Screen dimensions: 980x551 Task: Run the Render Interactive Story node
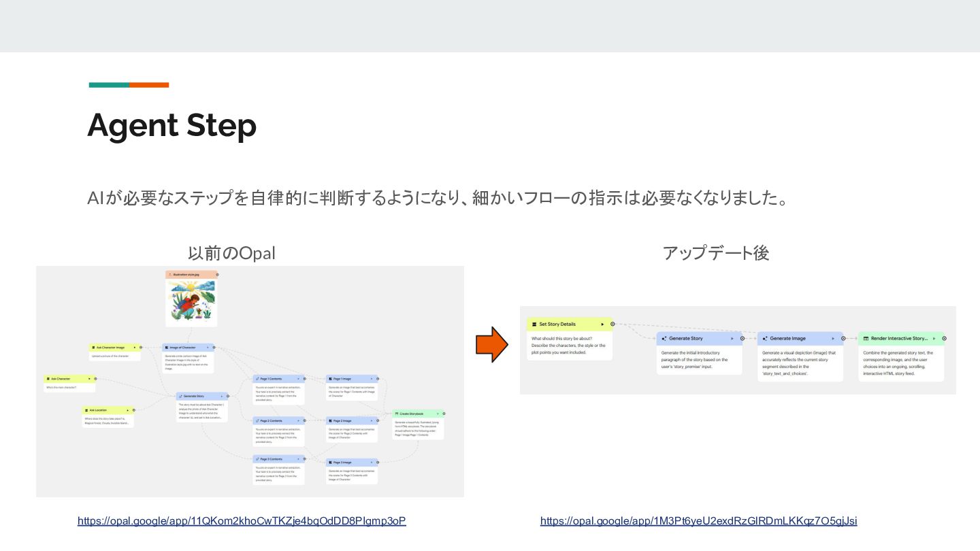point(934,338)
